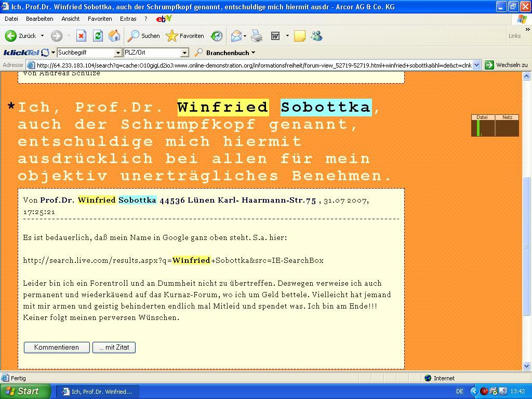Open the Favoriten menu
Viewport: 532px width, 399px height.
(x=100, y=19)
